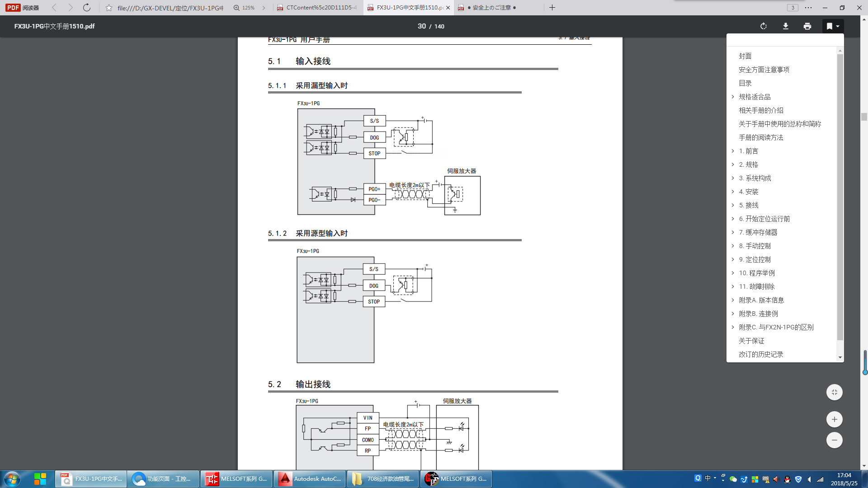Click the 125% zoom level indicator
The height and width of the screenshot is (488, 868).
pos(245,8)
